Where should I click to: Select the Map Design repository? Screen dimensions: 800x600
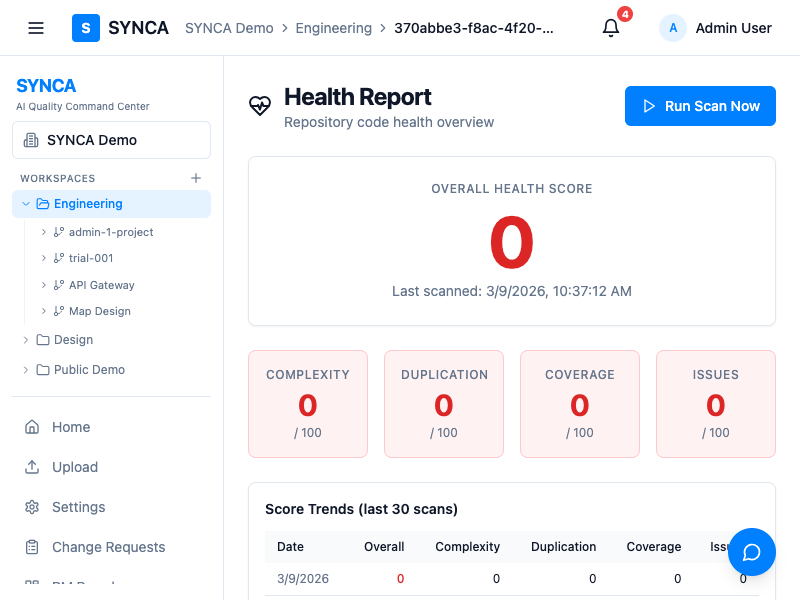coord(99,311)
